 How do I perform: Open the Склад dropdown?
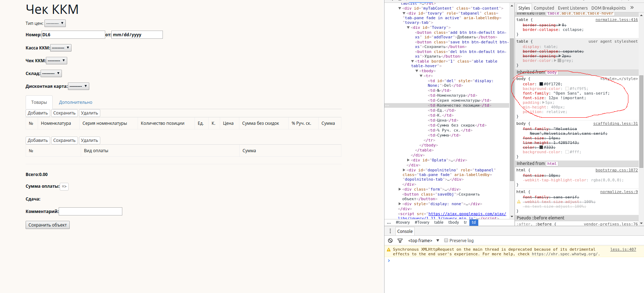51,74
